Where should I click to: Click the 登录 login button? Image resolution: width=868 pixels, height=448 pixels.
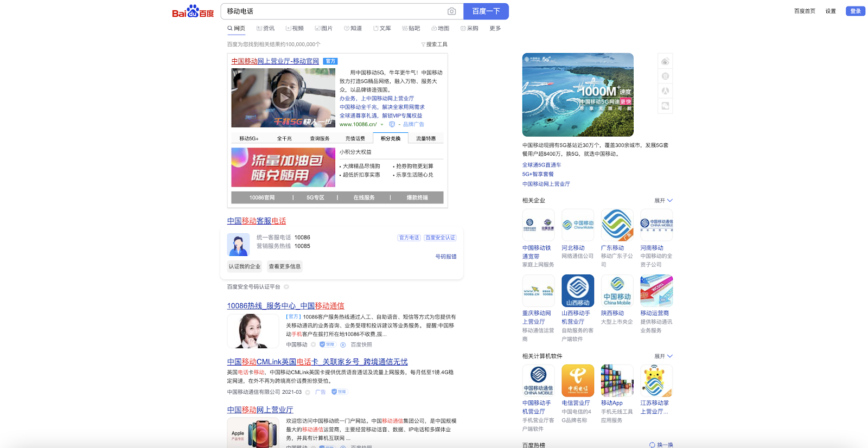[856, 11]
